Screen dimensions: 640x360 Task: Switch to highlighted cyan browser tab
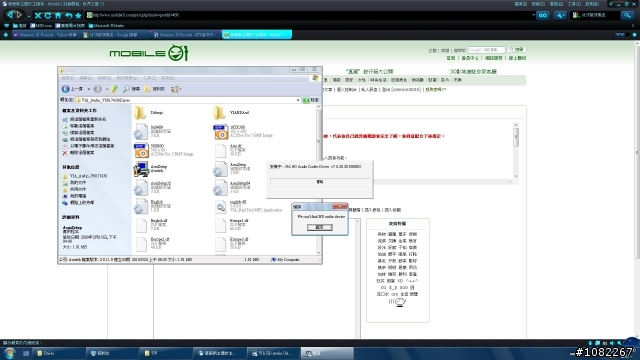point(257,35)
